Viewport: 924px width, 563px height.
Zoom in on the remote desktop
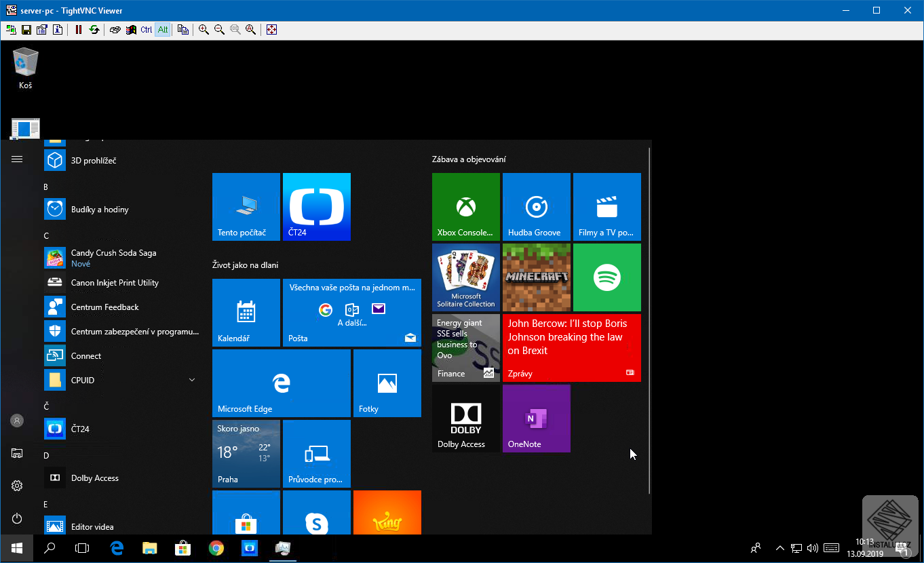[204, 29]
